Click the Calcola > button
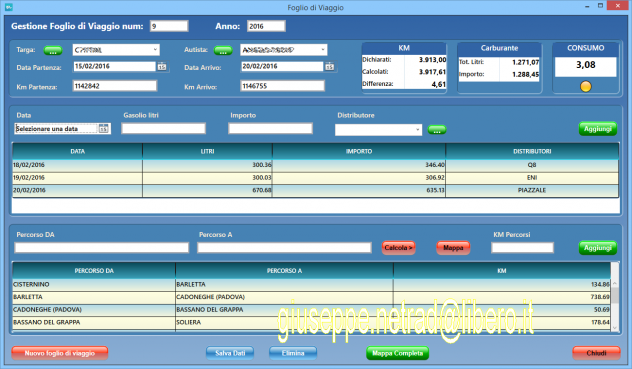Viewport: 632px width, 369px height. tap(398, 248)
